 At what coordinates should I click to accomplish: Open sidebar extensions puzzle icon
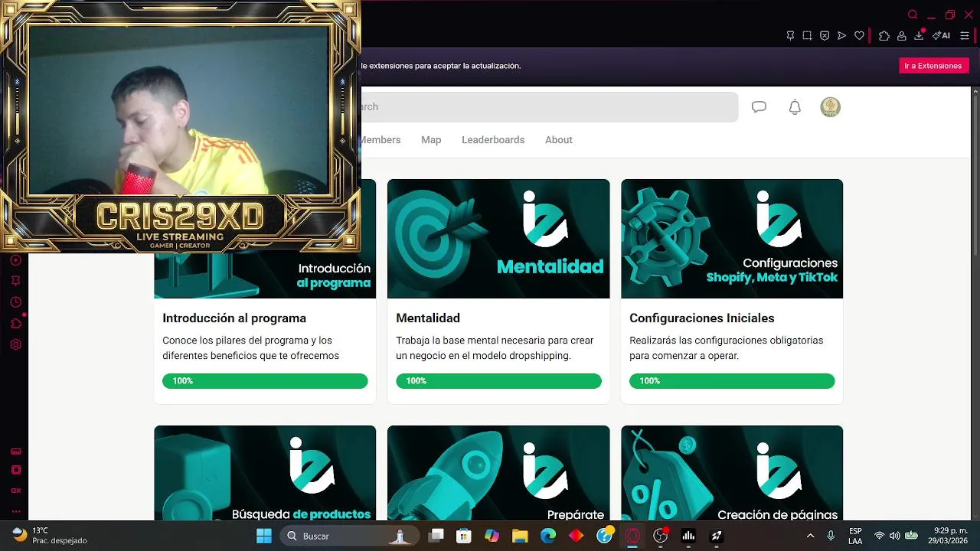[x=16, y=323]
